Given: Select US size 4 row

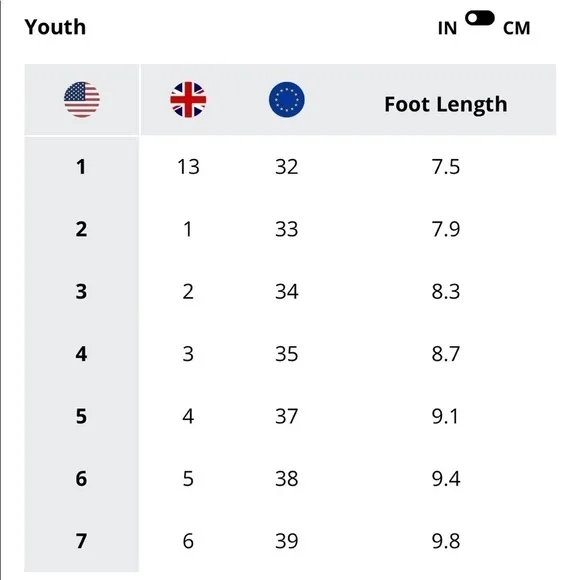Looking at the screenshot, I should (x=290, y=354).
